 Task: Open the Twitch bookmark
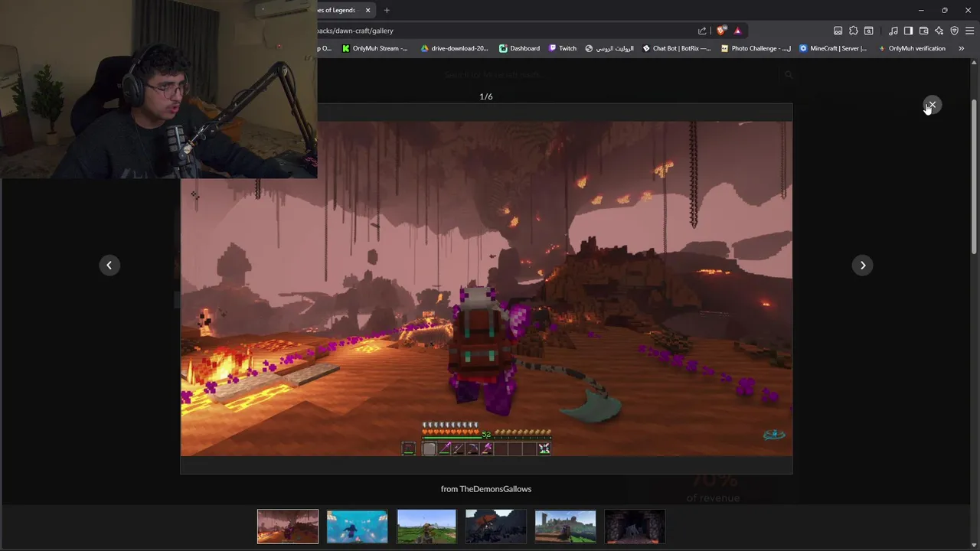click(x=563, y=48)
